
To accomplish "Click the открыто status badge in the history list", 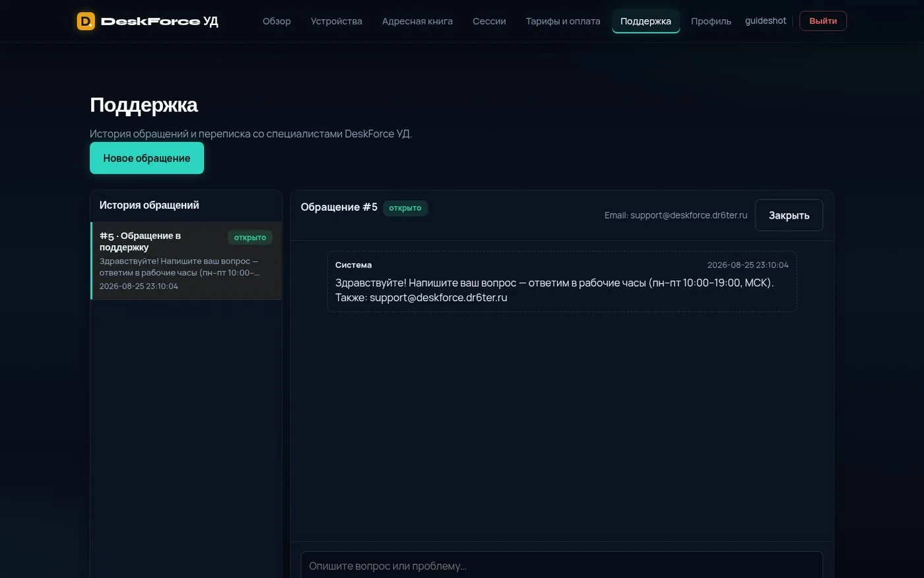I will (x=250, y=237).
